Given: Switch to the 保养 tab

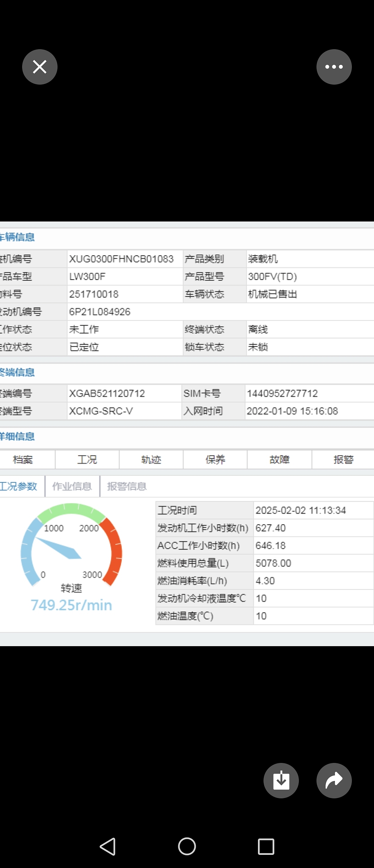Looking at the screenshot, I should 215,460.
